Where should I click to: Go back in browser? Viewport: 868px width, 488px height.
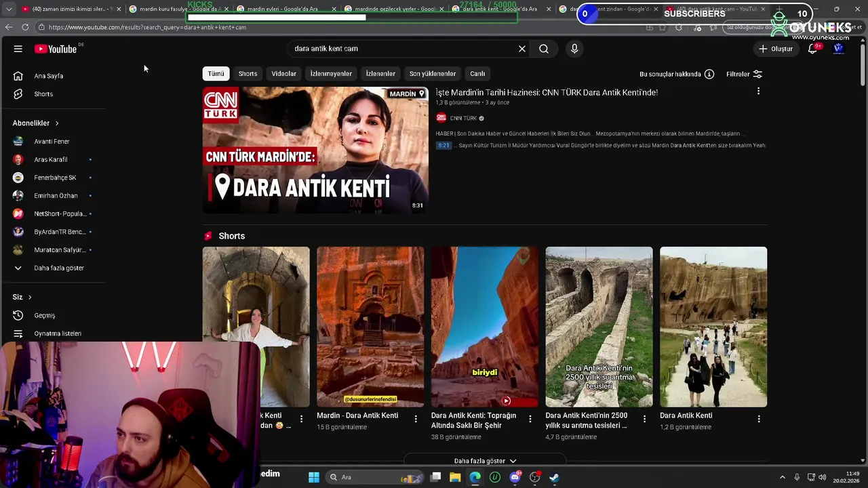point(8,27)
